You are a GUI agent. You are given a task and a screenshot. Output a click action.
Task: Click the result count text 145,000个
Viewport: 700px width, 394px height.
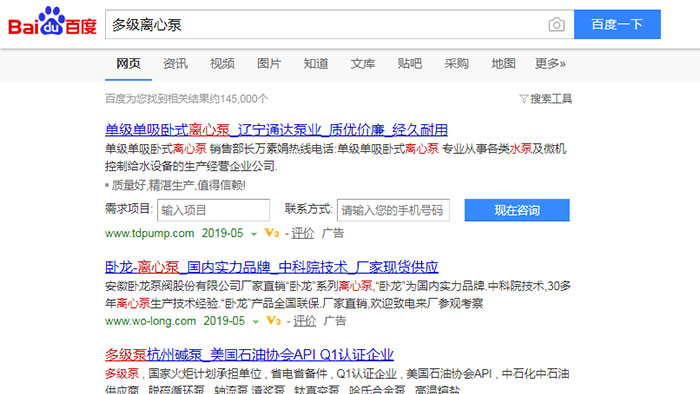coord(244,99)
